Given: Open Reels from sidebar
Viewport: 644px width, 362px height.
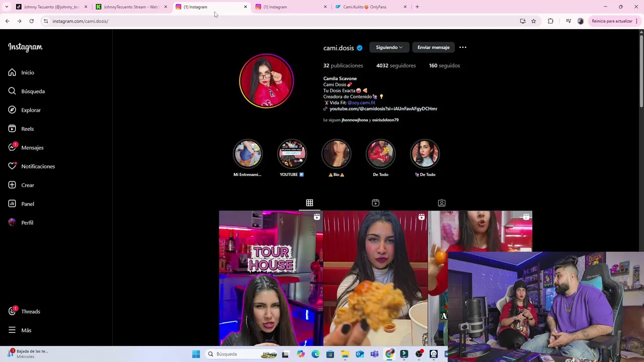Looking at the screenshot, I should pos(21,129).
